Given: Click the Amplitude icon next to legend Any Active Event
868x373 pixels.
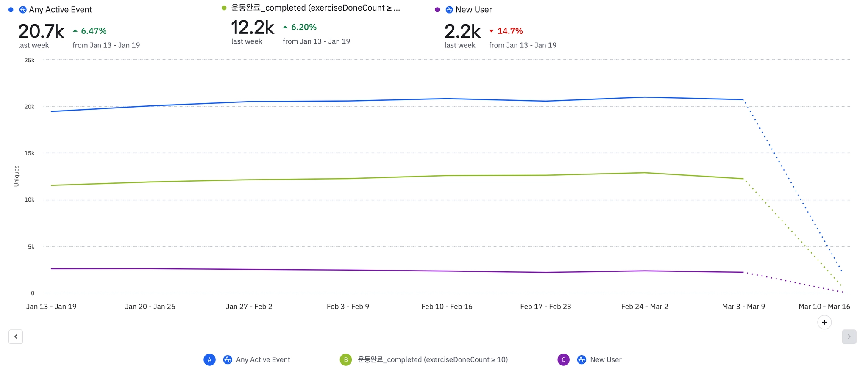Looking at the screenshot, I should [228, 359].
